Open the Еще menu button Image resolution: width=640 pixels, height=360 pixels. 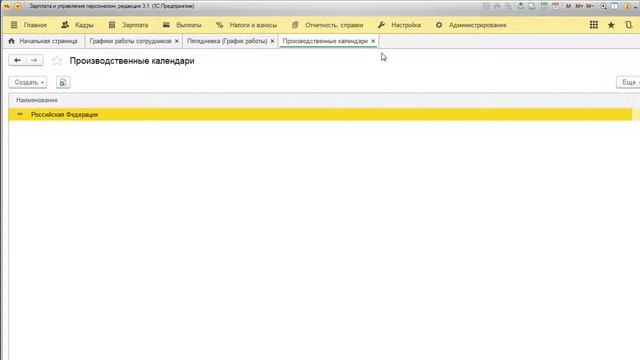coord(629,82)
